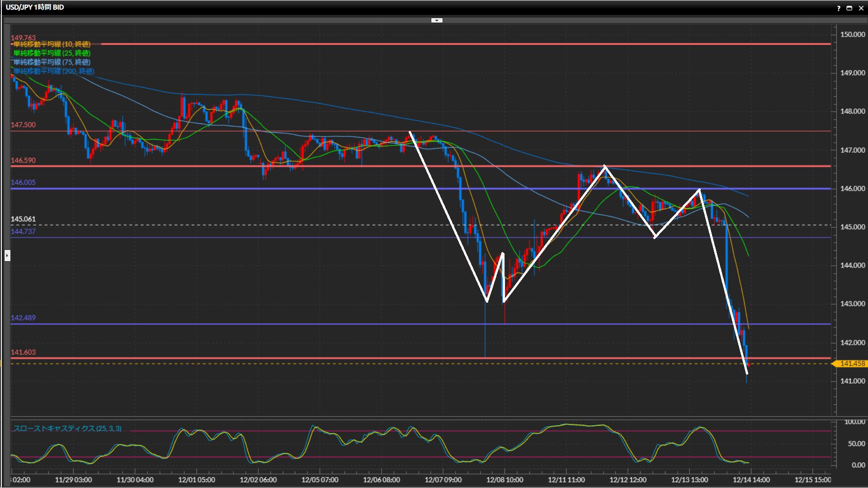868x488 pixels.
Task: Expand the left side panel arrow
Action: point(7,256)
